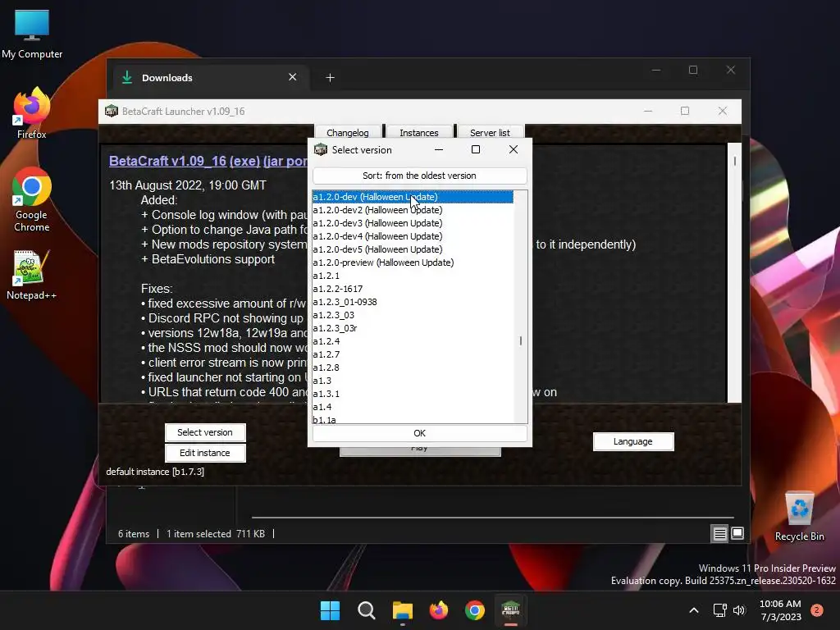Open taskbar Search
Image resolution: width=840 pixels, height=630 pixels.
point(367,610)
